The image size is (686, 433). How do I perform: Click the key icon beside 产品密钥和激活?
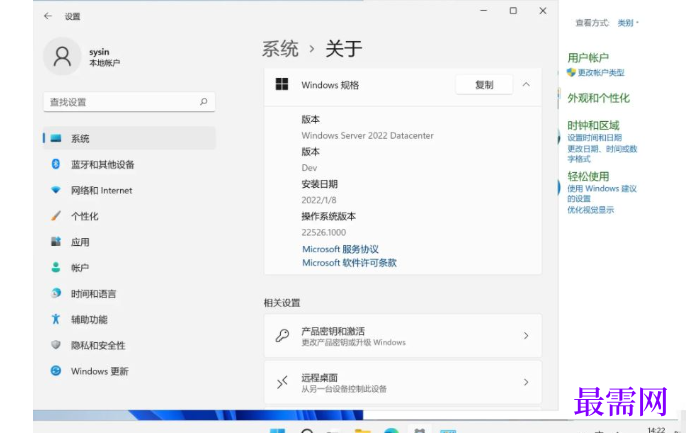click(282, 335)
